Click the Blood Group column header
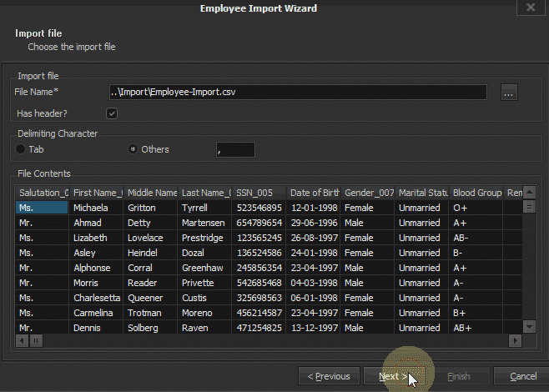 tap(476, 193)
